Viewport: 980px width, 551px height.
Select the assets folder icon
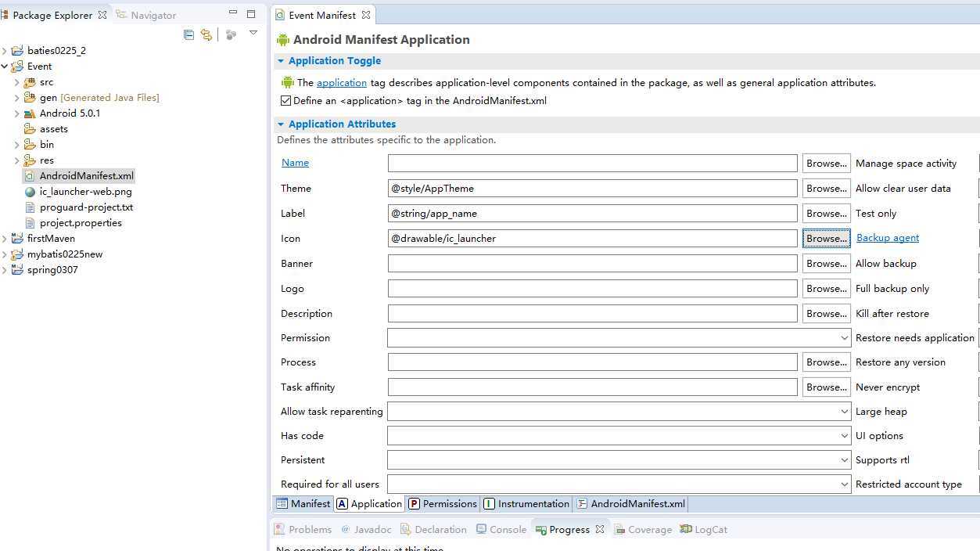[x=30, y=129]
